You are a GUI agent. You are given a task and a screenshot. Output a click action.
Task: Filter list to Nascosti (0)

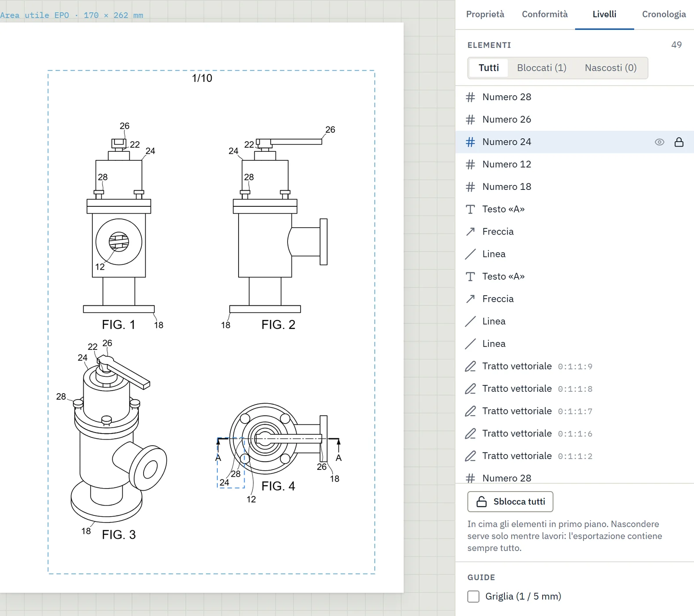pos(610,68)
